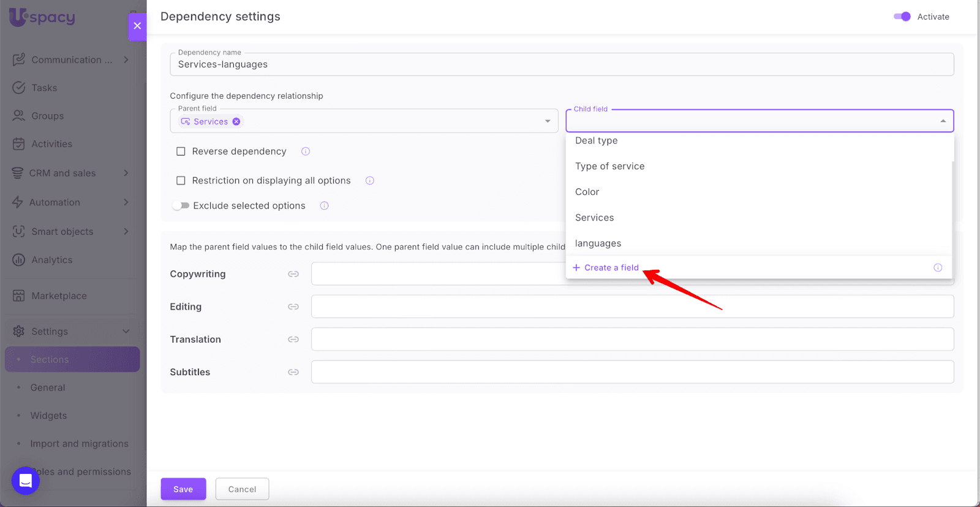
Task: Click the Save button
Action: pos(183,489)
